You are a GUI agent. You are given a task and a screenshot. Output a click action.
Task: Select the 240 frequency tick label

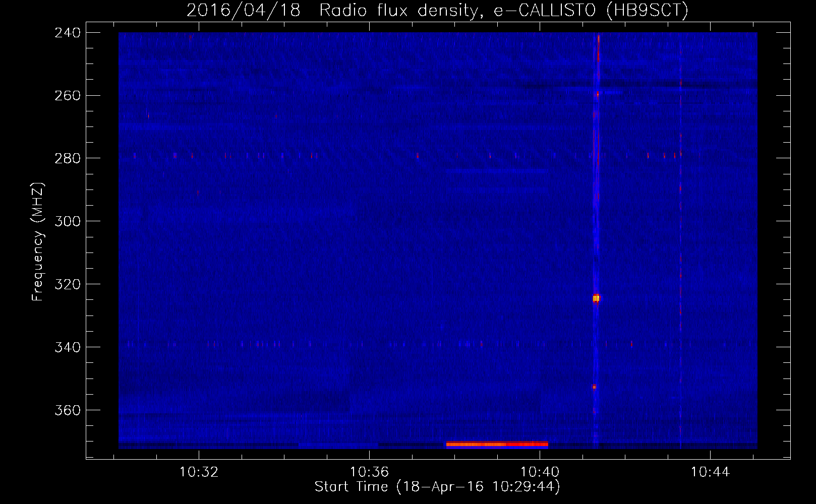point(68,33)
